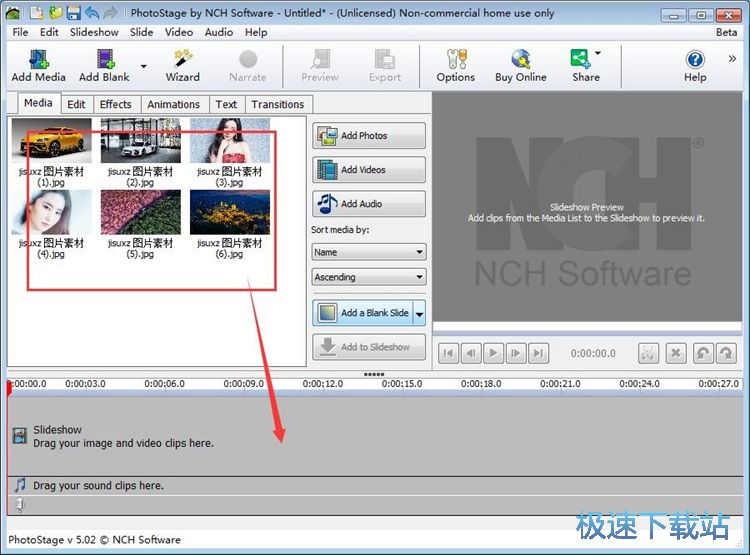Open the Add Blank dropdown arrow
750x555 pixels.
click(x=143, y=66)
